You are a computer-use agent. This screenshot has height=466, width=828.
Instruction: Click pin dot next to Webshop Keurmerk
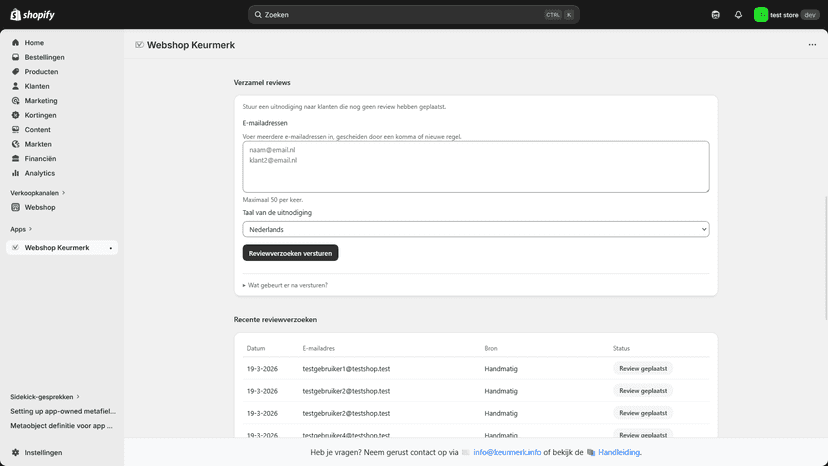coord(110,248)
